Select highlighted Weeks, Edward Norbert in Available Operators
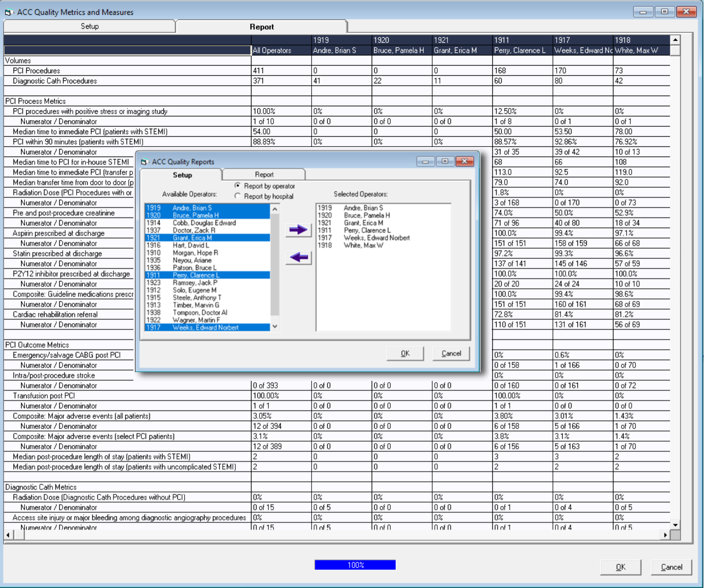 207,328
